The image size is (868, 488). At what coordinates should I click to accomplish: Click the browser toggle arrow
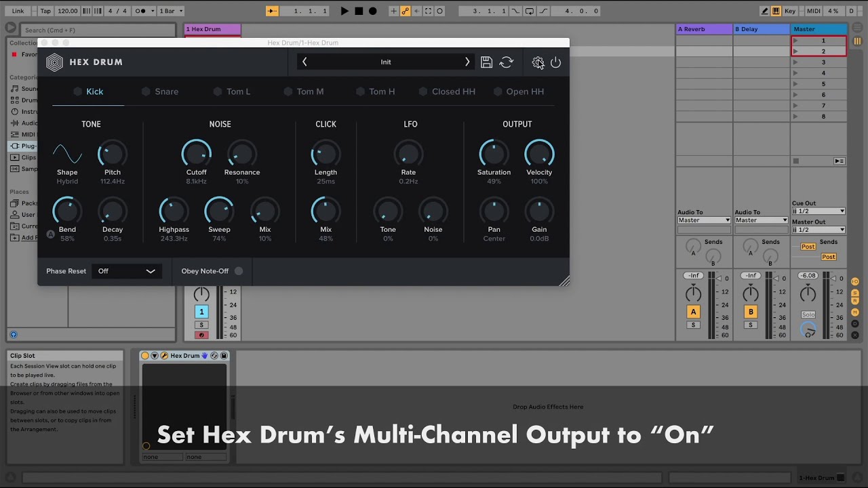point(10,28)
